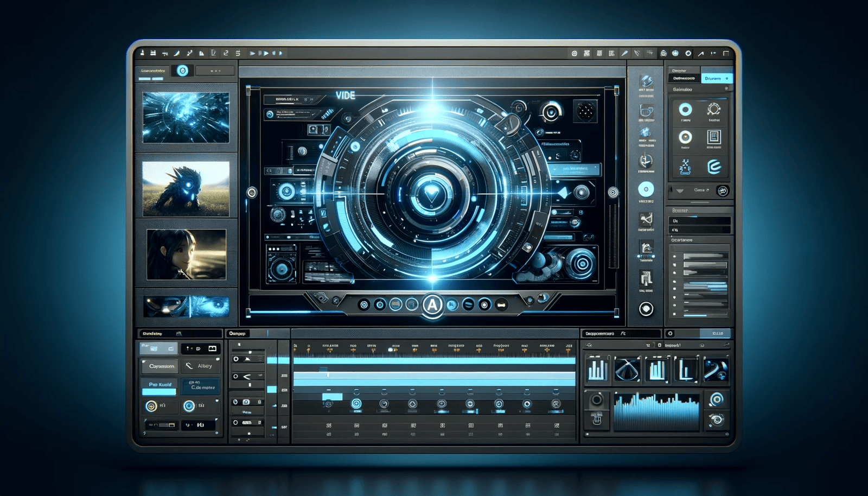Open the Ounpep tab
Image resolution: width=868 pixels, height=496 pixels.
point(237,334)
